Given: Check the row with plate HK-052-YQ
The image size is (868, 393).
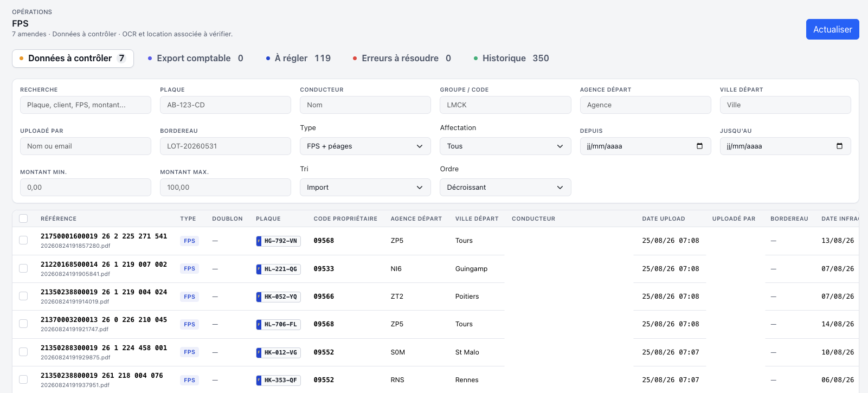Looking at the screenshot, I should coord(23,296).
